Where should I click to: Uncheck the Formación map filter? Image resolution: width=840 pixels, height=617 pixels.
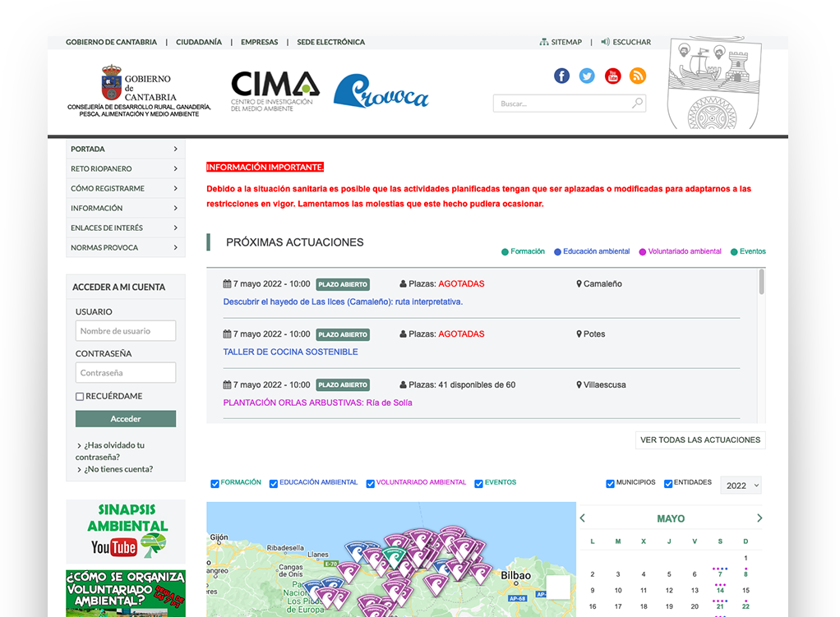(215, 484)
